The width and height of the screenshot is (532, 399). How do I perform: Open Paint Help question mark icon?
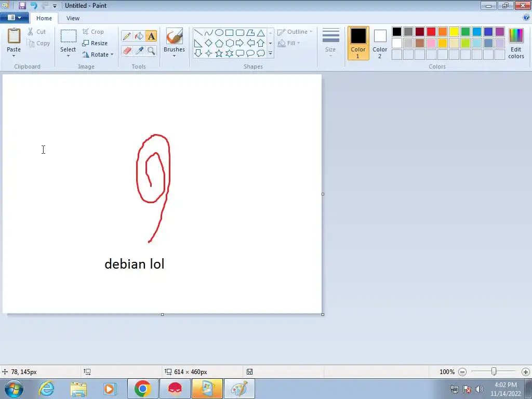click(526, 18)
